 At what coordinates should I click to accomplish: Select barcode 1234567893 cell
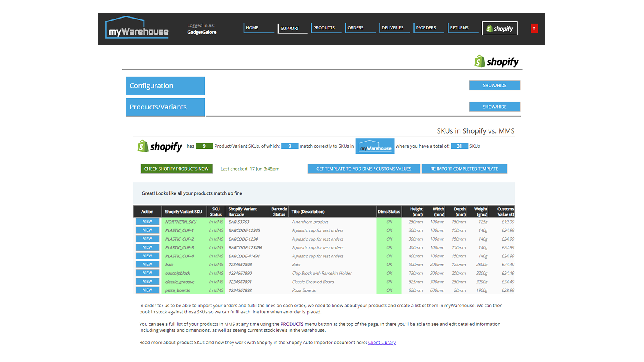click(x=240, y=265)
